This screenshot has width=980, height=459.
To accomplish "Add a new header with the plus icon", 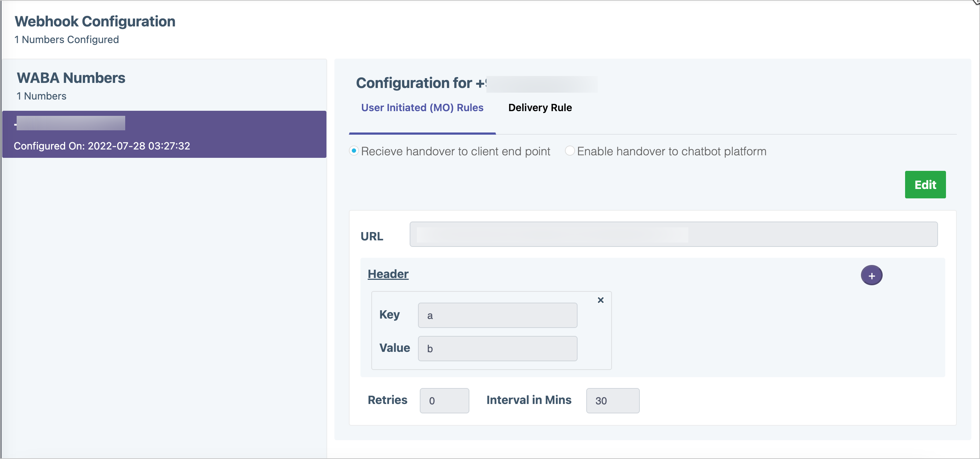I will [872, 275].
